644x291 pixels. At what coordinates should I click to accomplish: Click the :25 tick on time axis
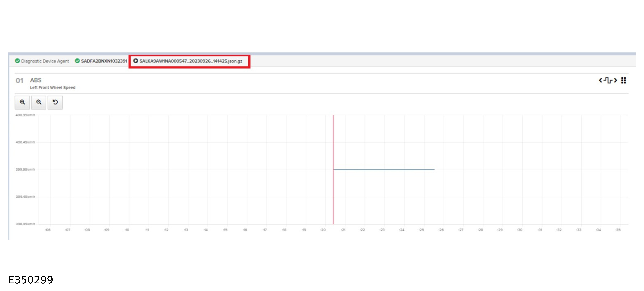[x=421, y=230]
